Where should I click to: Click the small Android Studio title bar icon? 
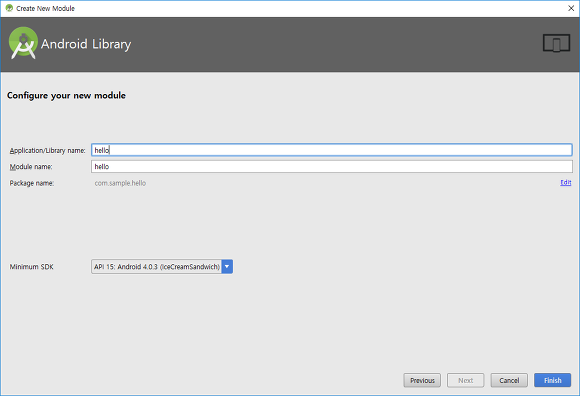click(9, 8)
